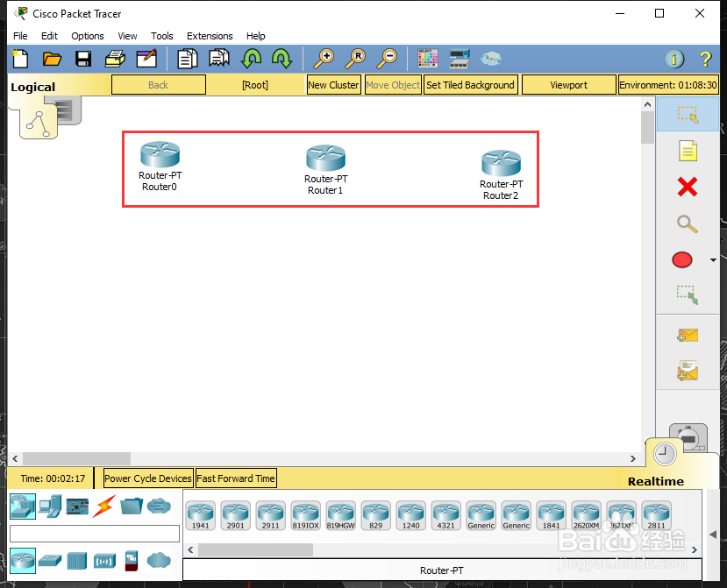The image size is (727, 588).
Task: Click the Zoom In magnifier
Action: tap(324, 59)
